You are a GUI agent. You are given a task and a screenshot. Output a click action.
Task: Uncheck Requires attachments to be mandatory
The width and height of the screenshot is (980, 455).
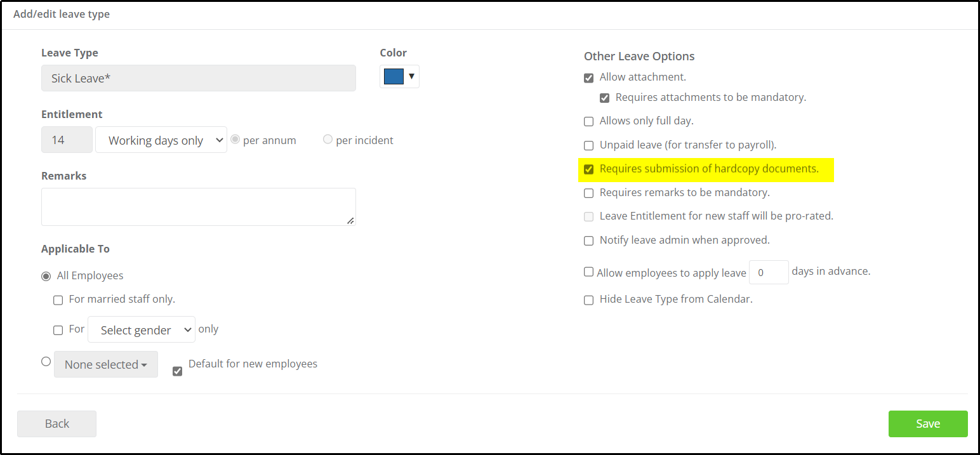tap(604, 98)
